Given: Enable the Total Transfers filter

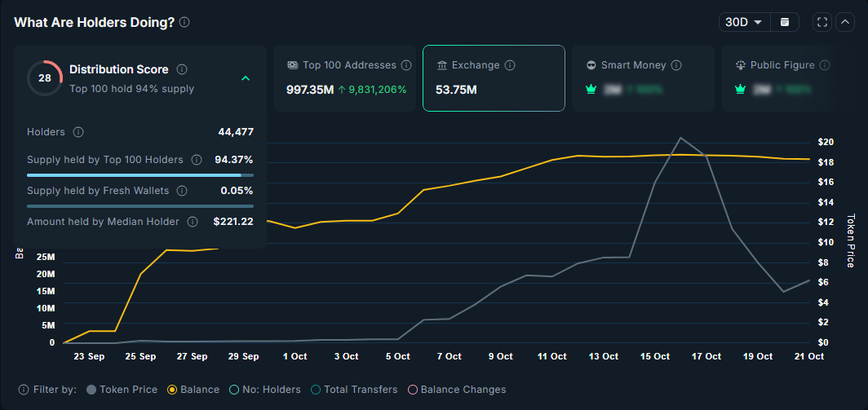Looking at the screenshot, I should [x=316, y=390].
